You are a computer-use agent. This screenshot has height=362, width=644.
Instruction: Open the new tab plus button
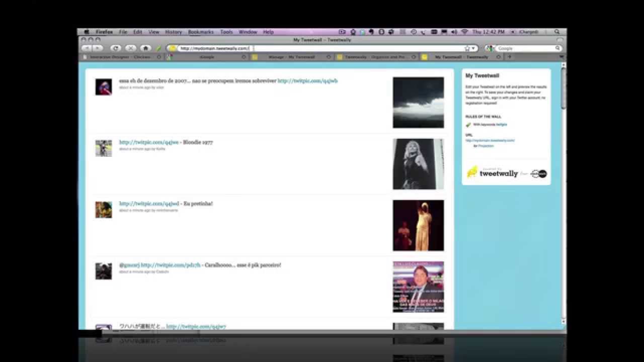point(509,57)
